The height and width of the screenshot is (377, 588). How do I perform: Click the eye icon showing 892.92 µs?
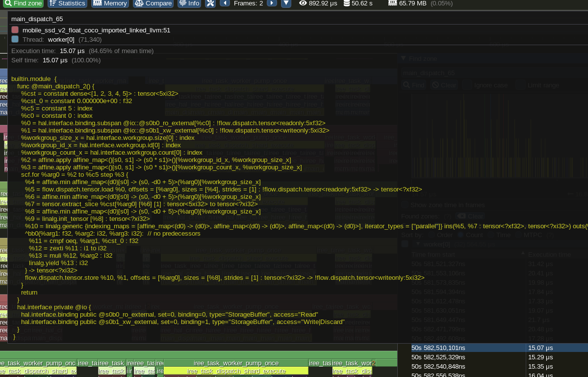[303, 3]
